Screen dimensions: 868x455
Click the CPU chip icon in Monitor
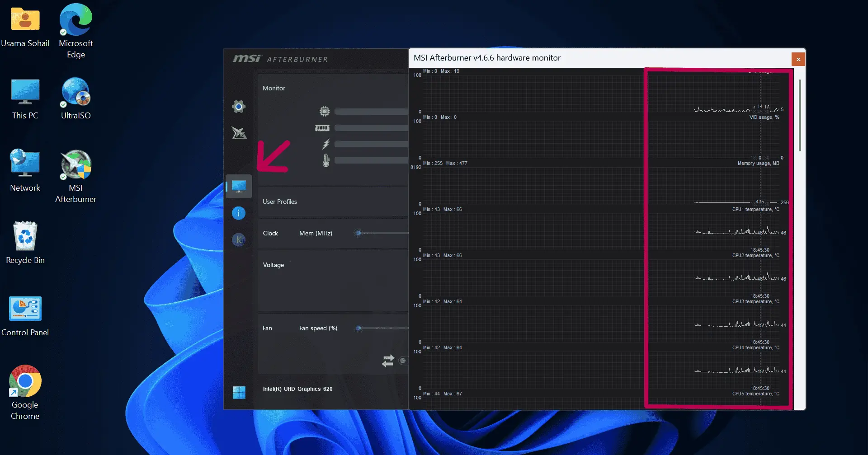[x=324, y=111]
